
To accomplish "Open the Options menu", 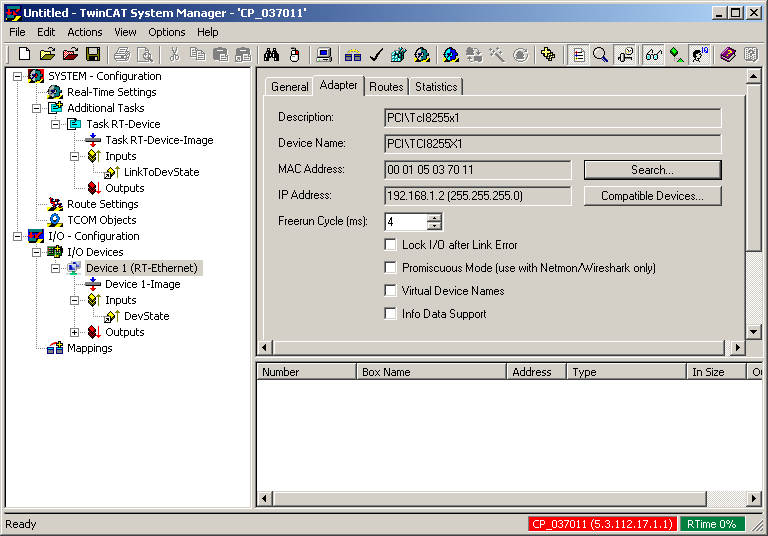I will [x=167, y=32].
